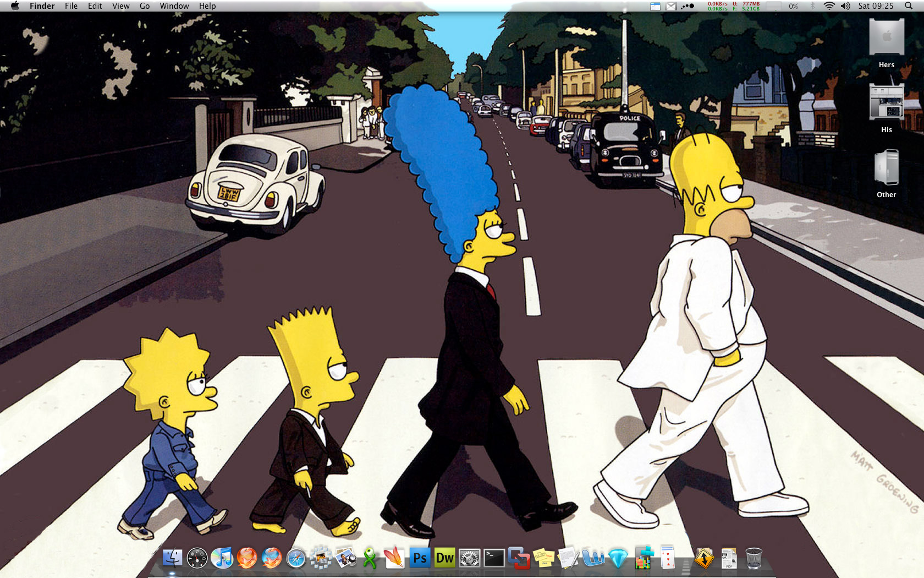Open Spotlight search

(x=909, y=6)
